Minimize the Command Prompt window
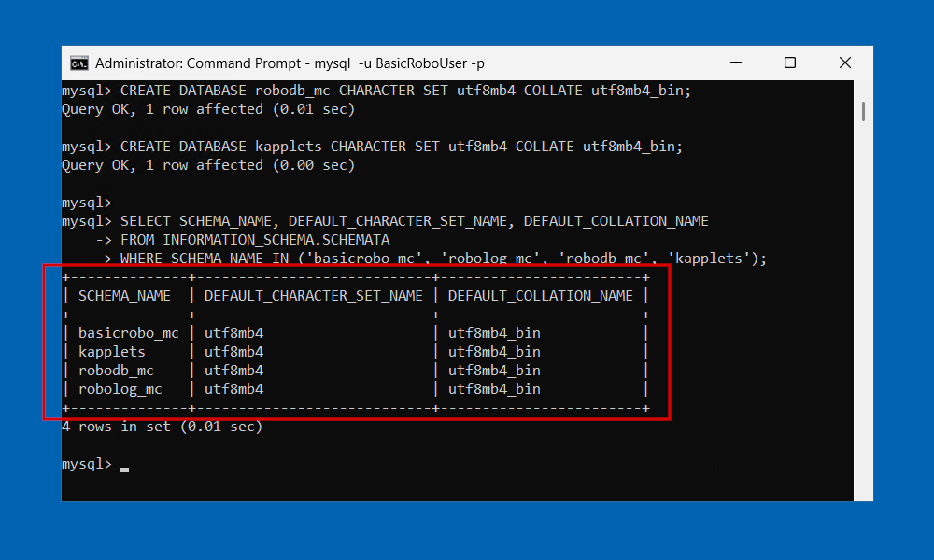 [x=736, y=63]
